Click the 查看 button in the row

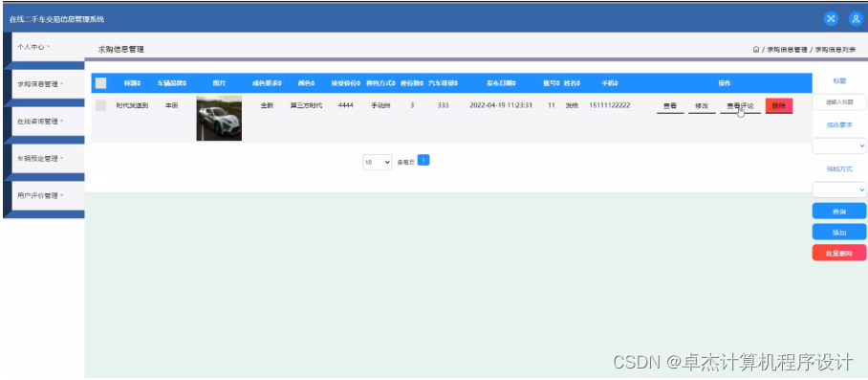[x=670, y=106]
